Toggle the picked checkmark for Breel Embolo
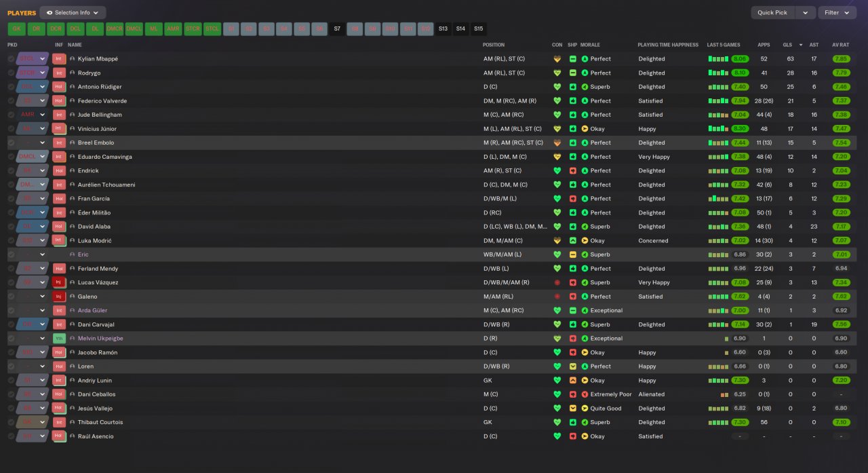Image resolution: width=868 pixels, height=473 pixels. coord(11,143)
